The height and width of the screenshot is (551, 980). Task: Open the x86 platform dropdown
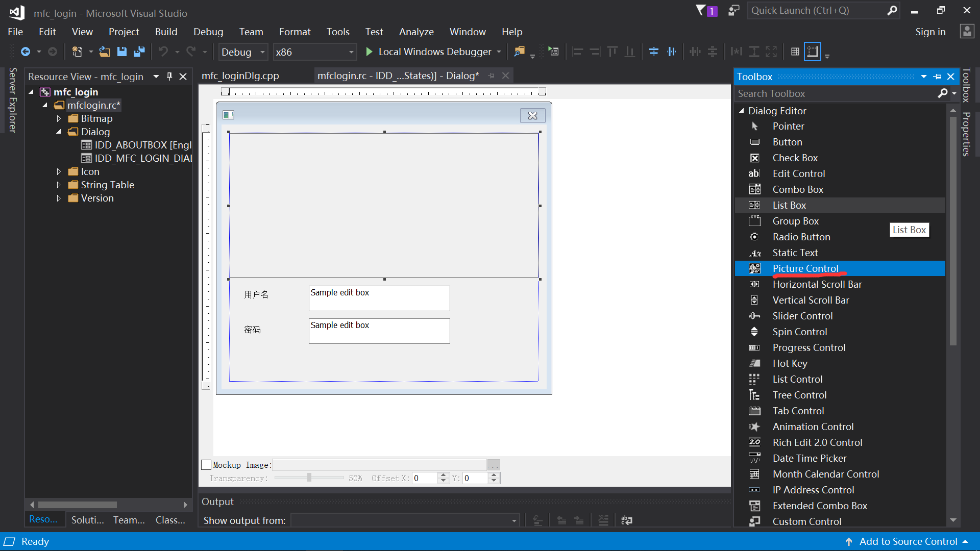(x=351, y=52)
